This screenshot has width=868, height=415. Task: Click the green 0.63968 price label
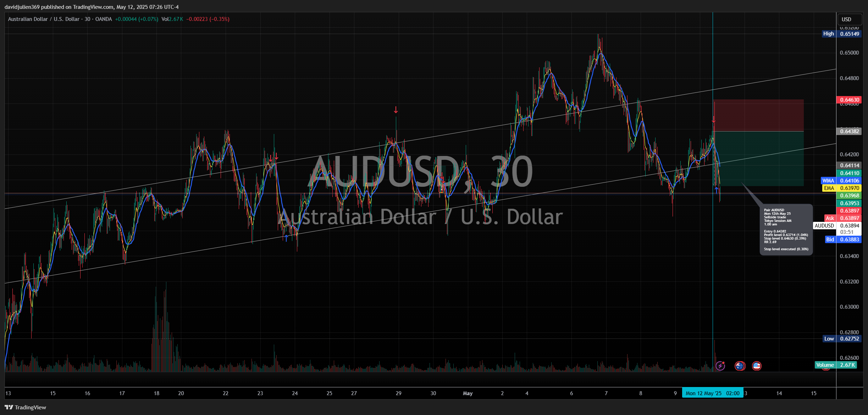849,195
